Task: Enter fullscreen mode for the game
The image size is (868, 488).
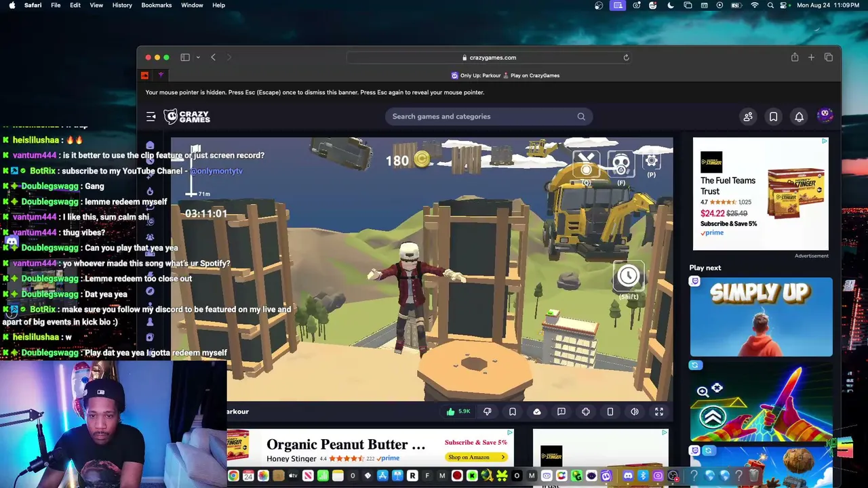Action: click(x=659, y=411)
